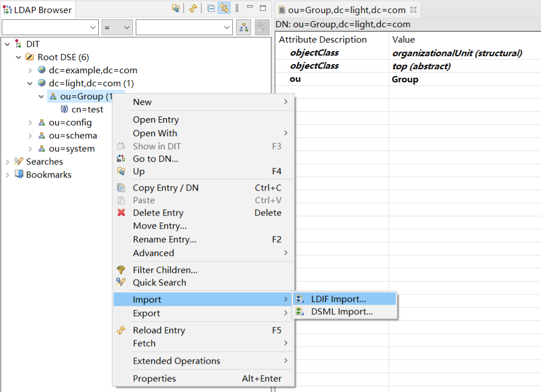The height and width of the screenshot is (392, 541).
Task: Expand the dc=example,dc=com entry
Action: [30, 70]
